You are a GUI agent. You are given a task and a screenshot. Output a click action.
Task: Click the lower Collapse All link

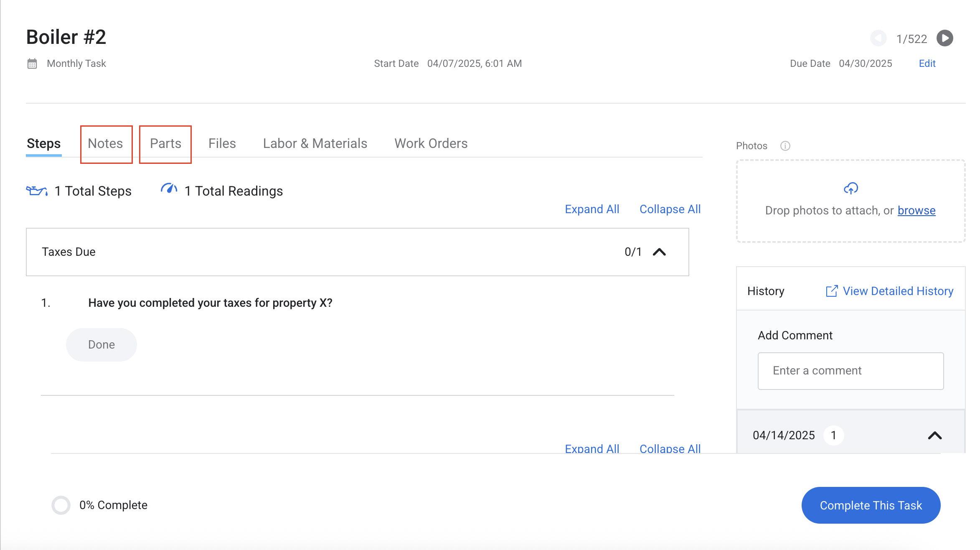point(670,448)
